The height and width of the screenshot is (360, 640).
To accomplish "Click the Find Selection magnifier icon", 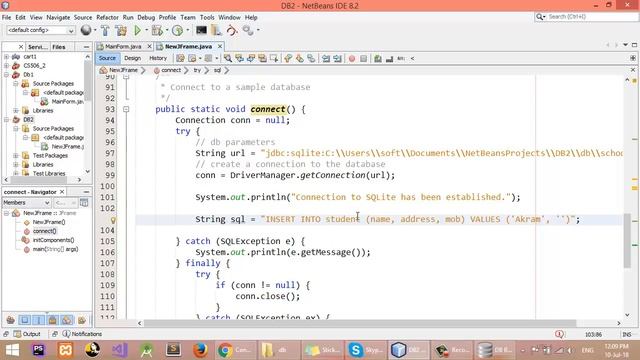I will [x=228, y=58].
